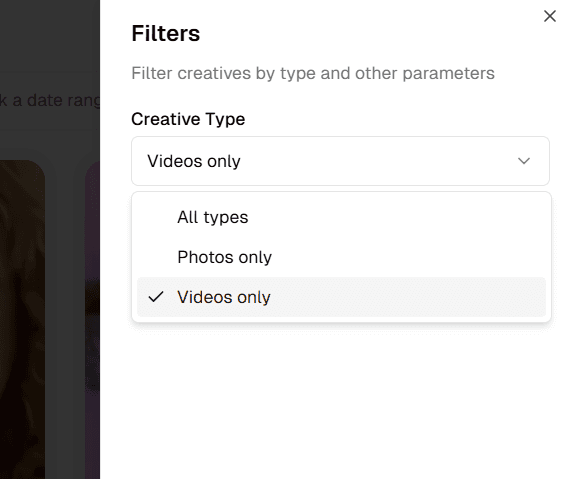Image resolution: width=580 pixels, height=479 pixels.
Task: Click the checkmark beside Videos only
Action: (x=156, y=297)
